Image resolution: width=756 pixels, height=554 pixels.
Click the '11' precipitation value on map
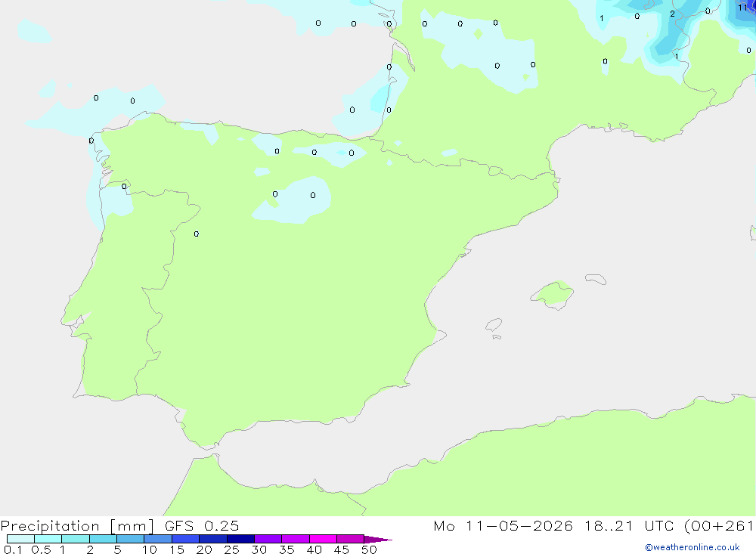[x=742, y=8]
